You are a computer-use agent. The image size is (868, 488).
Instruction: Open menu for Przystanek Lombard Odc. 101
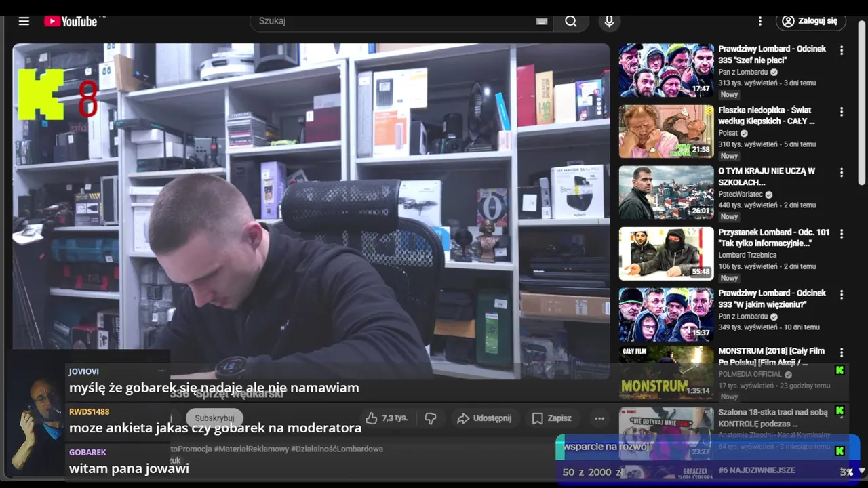click(842, 234)
